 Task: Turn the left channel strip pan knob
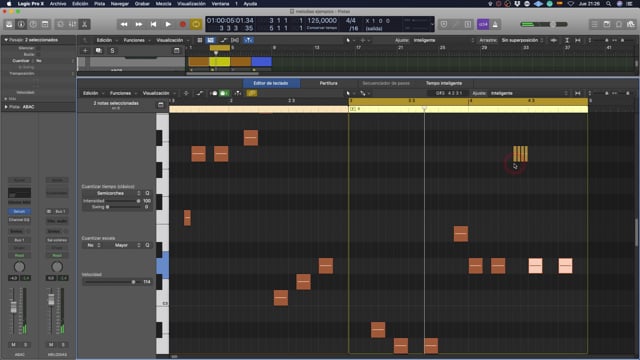[19, 267]
